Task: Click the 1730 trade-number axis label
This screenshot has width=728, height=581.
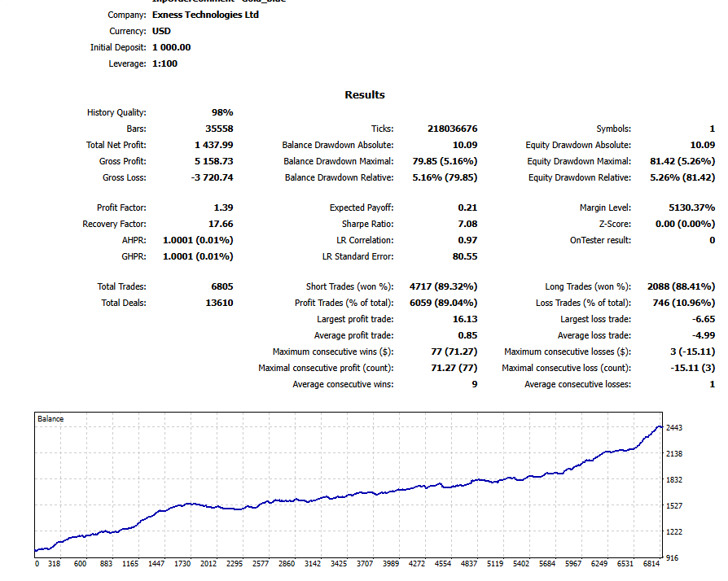Action: (182, 563)
